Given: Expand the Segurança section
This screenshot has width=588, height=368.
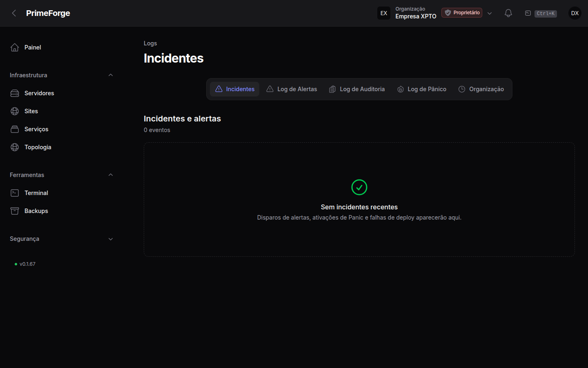Looking at the screenshot, I should pos(111,239).
